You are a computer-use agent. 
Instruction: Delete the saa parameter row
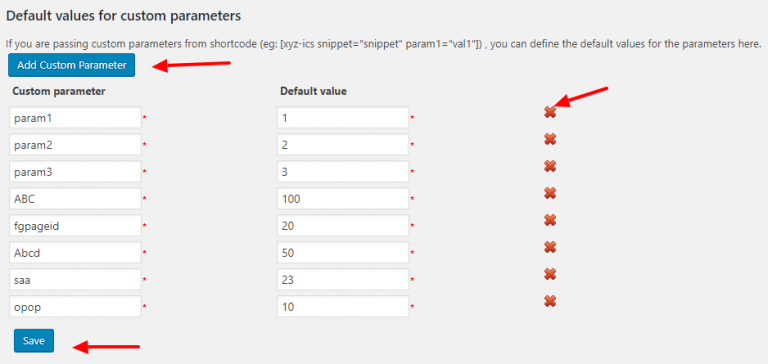tap(550, 274)
